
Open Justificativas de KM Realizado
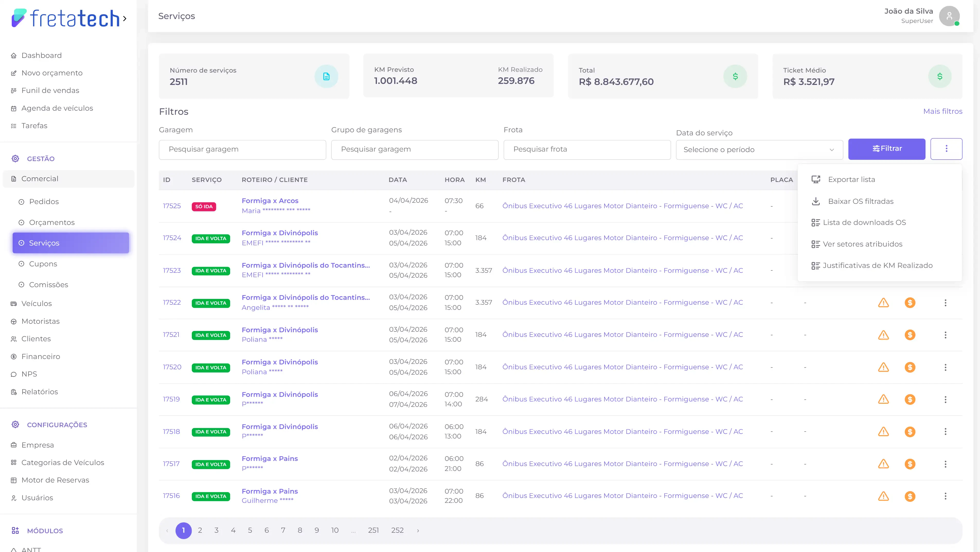[x=877, y=265]
